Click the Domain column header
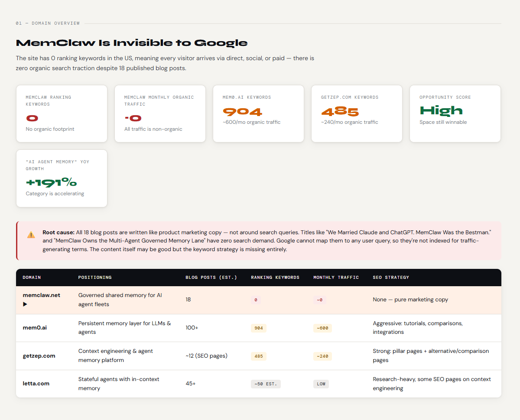The width and height of the screenshot is (520, 420). (32, 278)
